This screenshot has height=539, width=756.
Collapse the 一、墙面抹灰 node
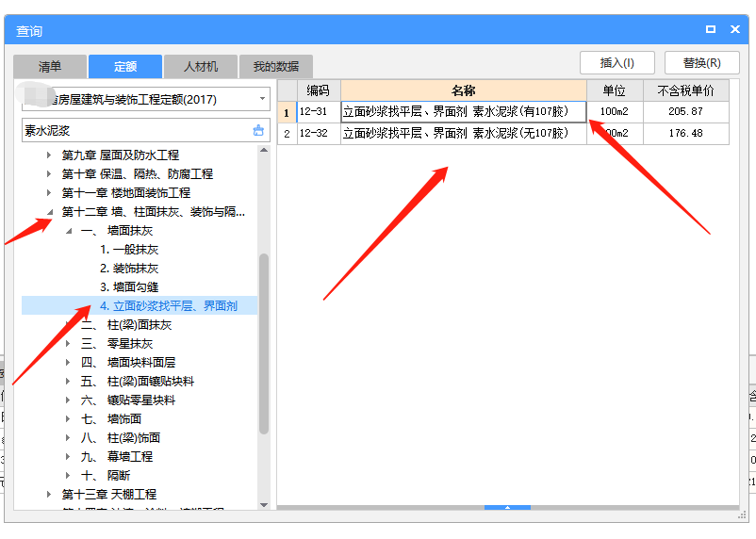[69, 231]
